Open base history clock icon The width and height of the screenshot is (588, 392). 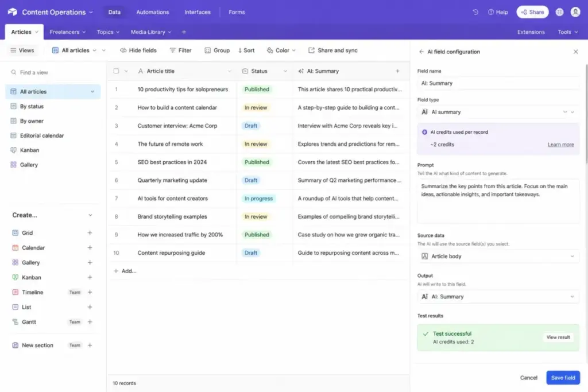(475, 12)
